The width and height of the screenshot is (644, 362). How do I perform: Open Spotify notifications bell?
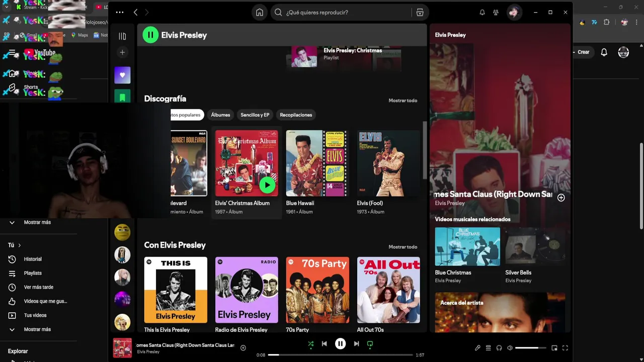(x=482, y=13)
